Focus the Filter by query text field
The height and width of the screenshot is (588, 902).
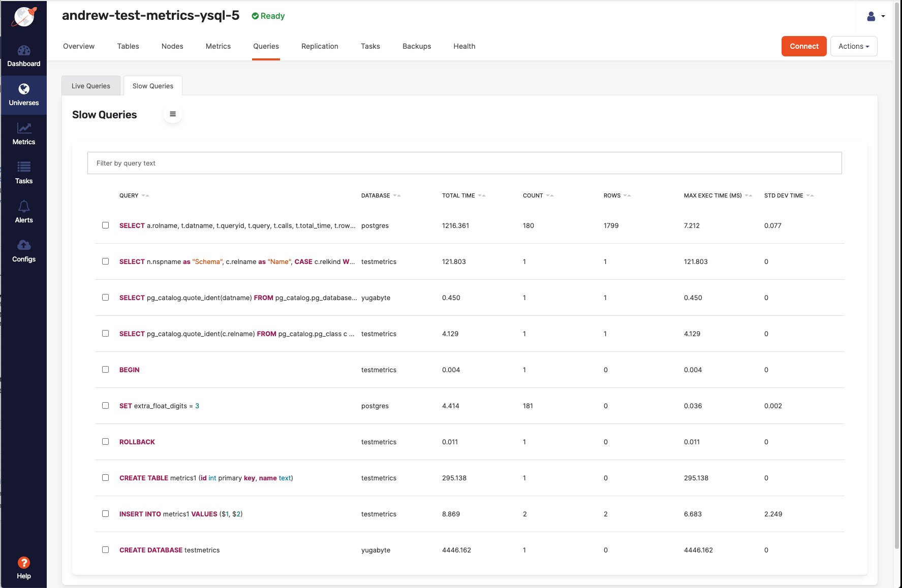(x=464, y=163)
